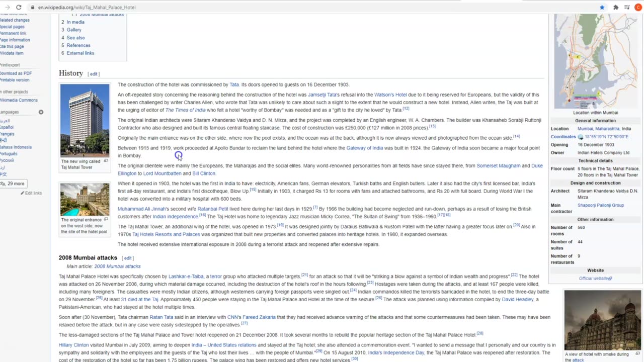Click edit next to History heading
644x362 pixels.
94,74
